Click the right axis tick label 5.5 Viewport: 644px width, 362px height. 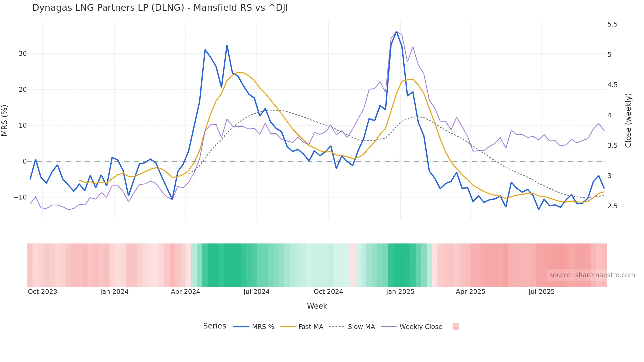click(x=612, y=24)
